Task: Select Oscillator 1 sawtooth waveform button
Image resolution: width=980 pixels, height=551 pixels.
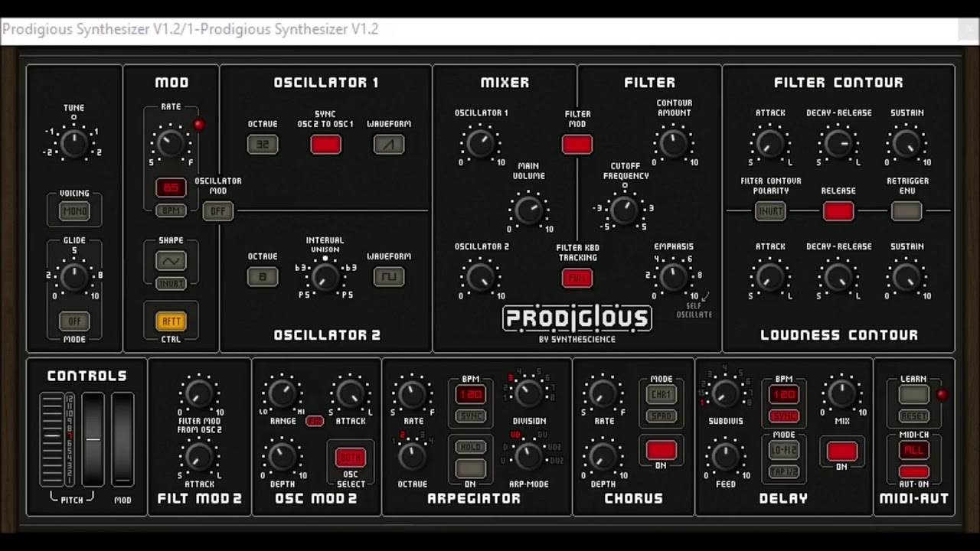Action: coord(389,144)
